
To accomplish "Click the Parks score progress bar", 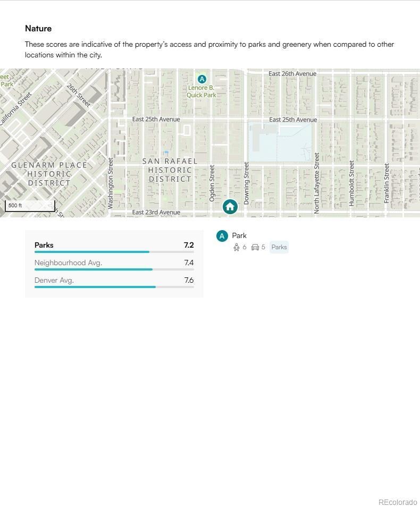I will coord(114,252).
